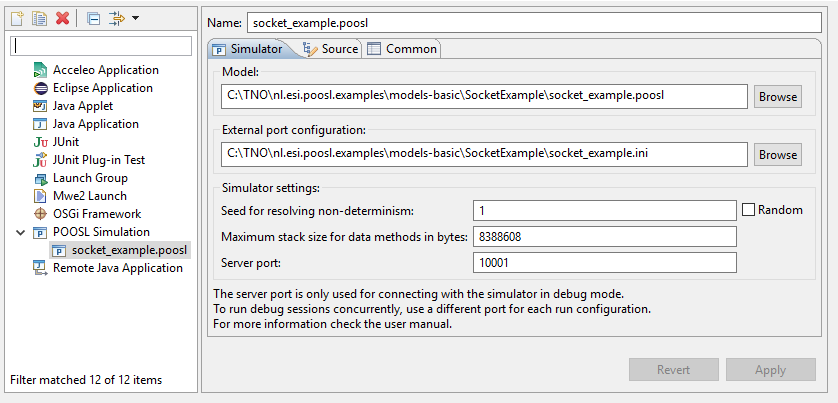The width and height of the screenshot is (838, 403).
Task: Browse for the external port configuration
Action: pyautogui.click(x=777, y=155)
